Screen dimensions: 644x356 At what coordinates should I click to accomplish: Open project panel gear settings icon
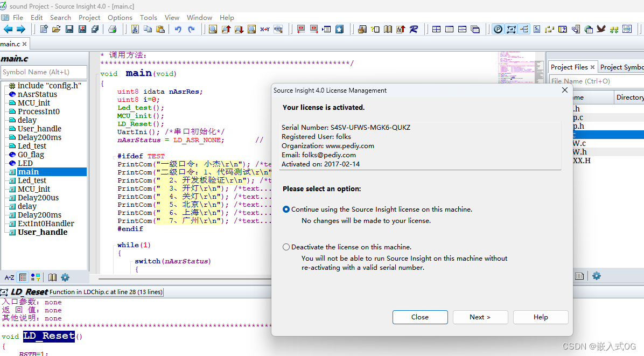click(597, 276)
